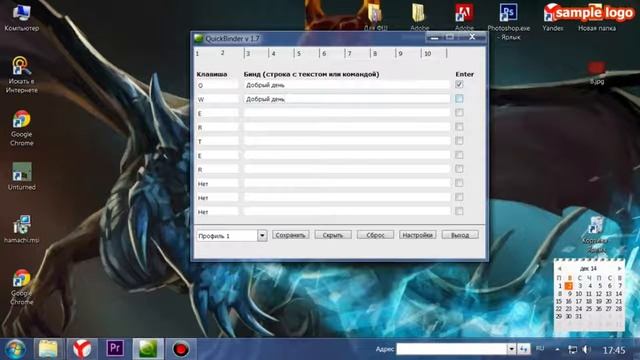Open Windows Explorer from the taskbar

(48, 349)
